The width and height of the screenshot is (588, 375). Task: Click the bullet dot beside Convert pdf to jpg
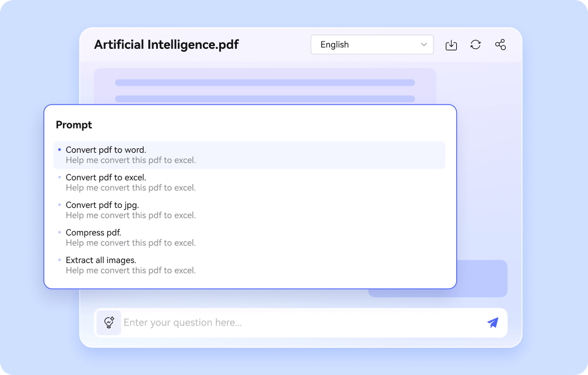60,205
